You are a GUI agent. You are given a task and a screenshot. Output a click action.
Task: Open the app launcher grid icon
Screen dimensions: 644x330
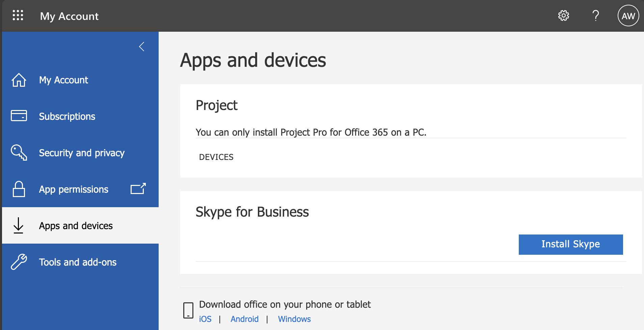click(18, 16)
